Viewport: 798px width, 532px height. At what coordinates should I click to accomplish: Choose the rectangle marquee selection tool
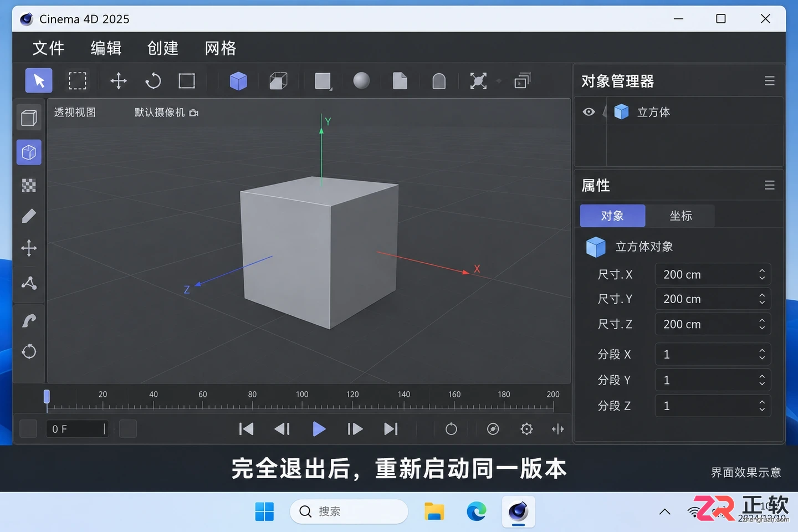tap(78, 81)
